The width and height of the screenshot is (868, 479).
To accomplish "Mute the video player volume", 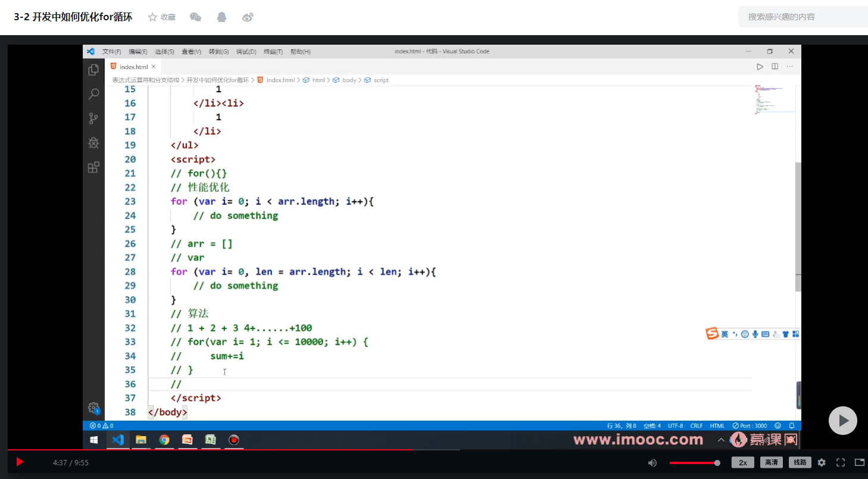I will pyautogui.click(x=652, y=463).
